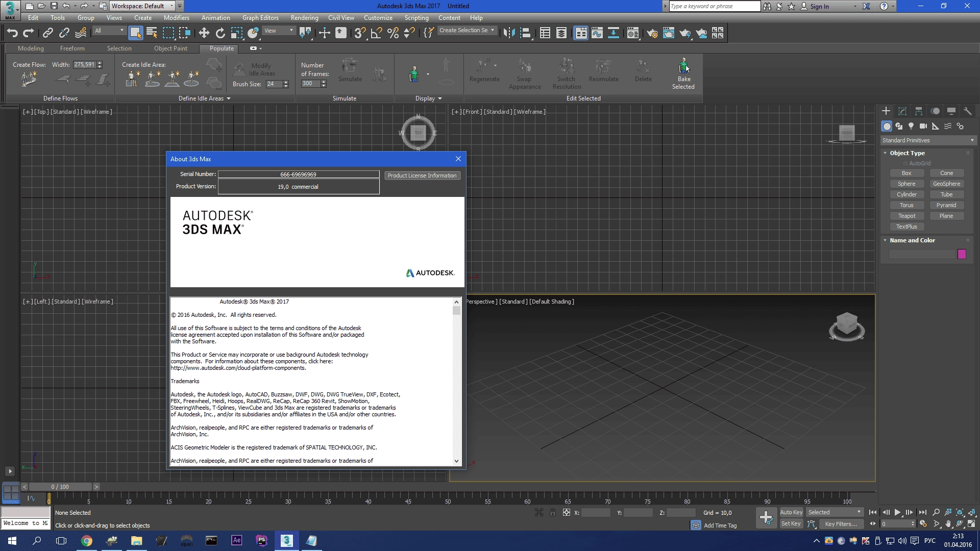Toggle Angle Snap in toolbar
980x551 pixels.
pos(377,33)
